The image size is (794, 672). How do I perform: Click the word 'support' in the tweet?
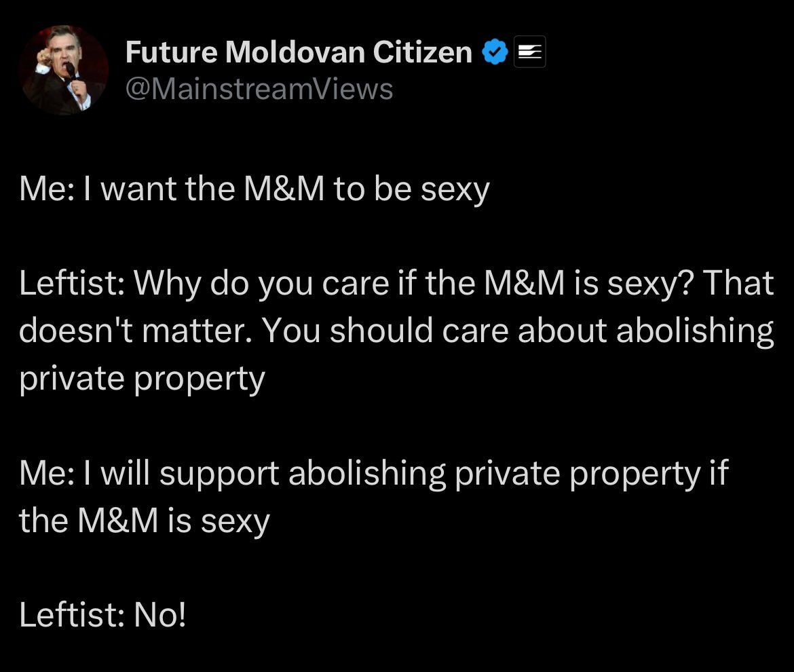pos(219,474)
